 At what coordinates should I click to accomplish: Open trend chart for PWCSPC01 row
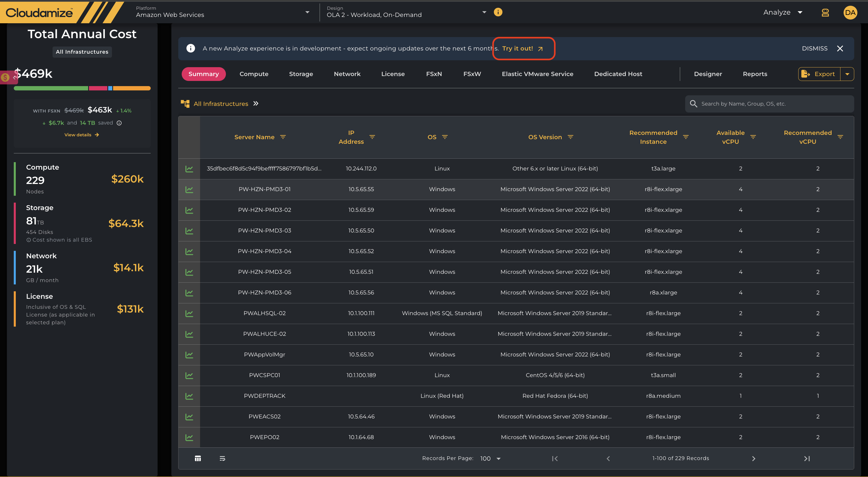(x=189, y=375)
